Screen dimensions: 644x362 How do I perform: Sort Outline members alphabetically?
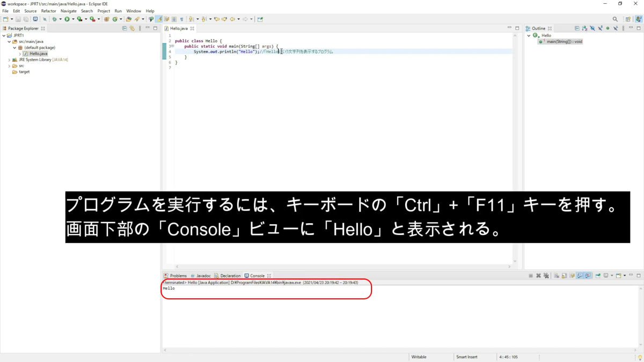[584, 28]
